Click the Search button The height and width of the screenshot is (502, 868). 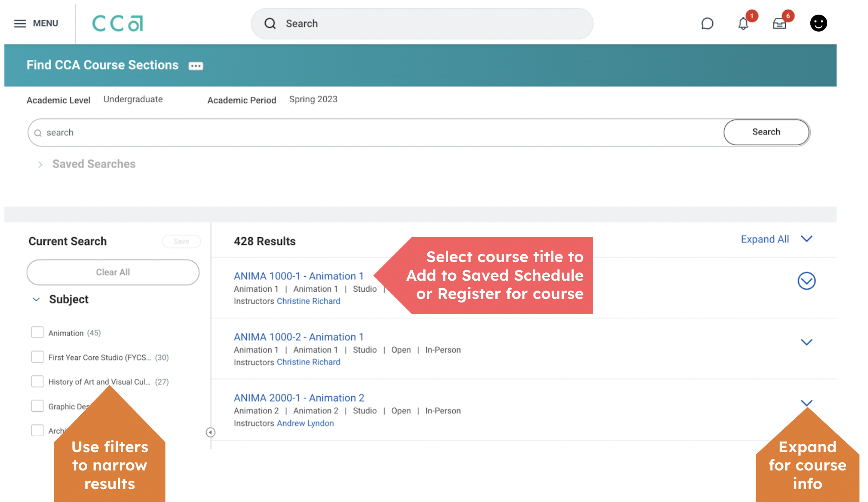[766, 132]
